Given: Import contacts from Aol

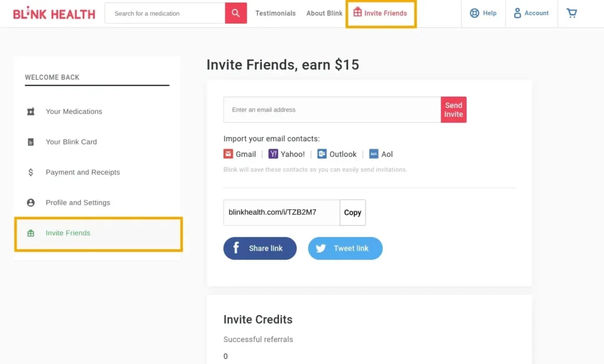Looking at the screenshot, I should [381, 154].
